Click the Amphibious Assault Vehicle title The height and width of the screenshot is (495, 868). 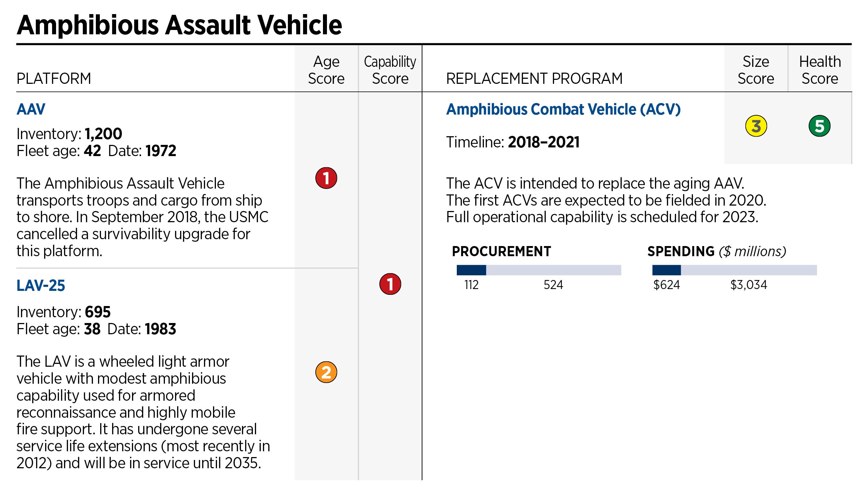pos(179,25)
